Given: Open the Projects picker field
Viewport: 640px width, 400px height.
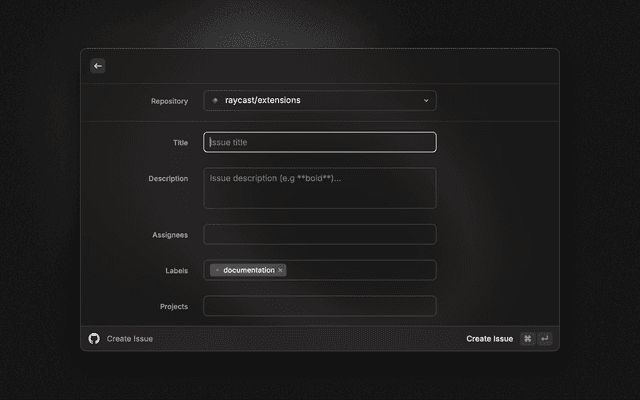Looking at the screenshot, I should pos(319,306).
